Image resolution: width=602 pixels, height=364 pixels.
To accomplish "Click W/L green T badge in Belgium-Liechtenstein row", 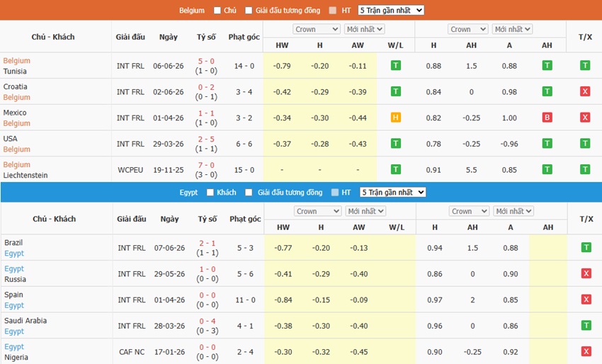I will 395,169.
